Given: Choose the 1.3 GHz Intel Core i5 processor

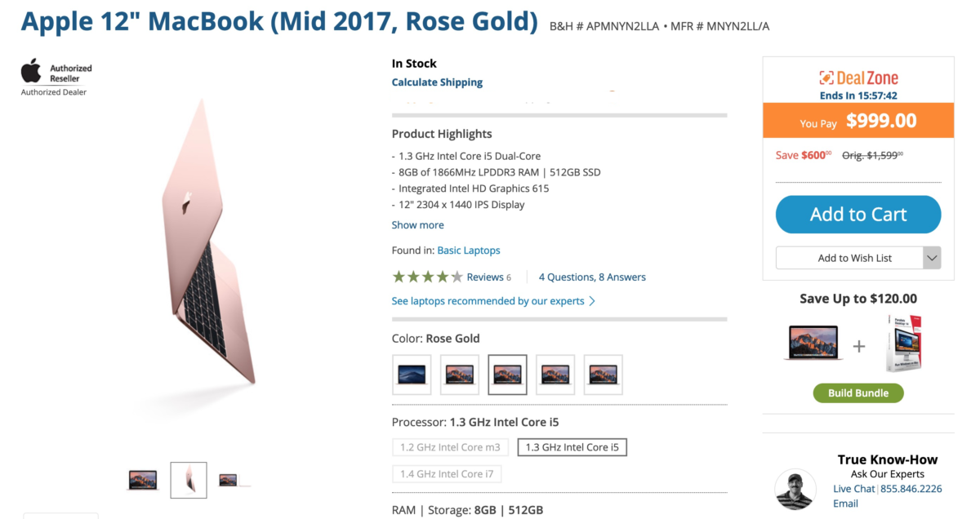Looking at the screenshot, I should pyautogui.click(x=572, y=447).
